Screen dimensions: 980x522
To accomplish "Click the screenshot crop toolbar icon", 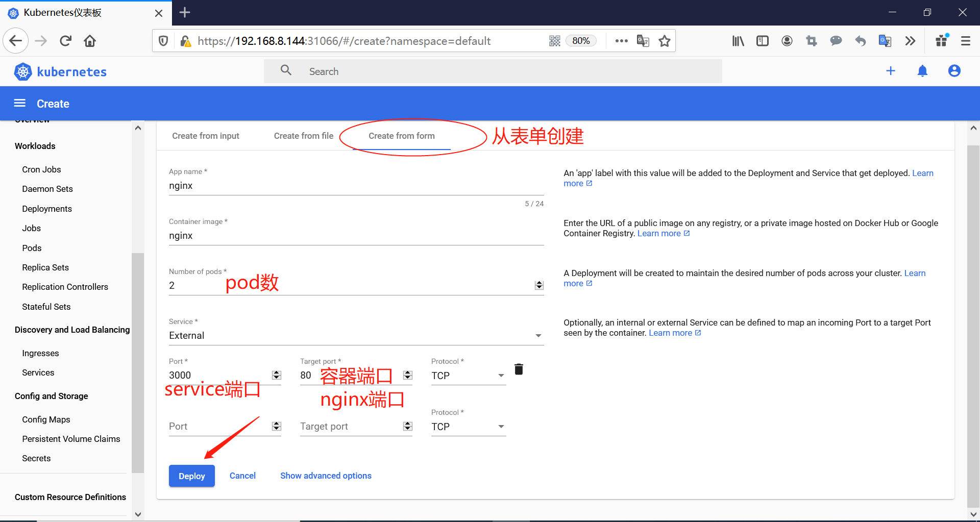I will (x=812, y=41).
